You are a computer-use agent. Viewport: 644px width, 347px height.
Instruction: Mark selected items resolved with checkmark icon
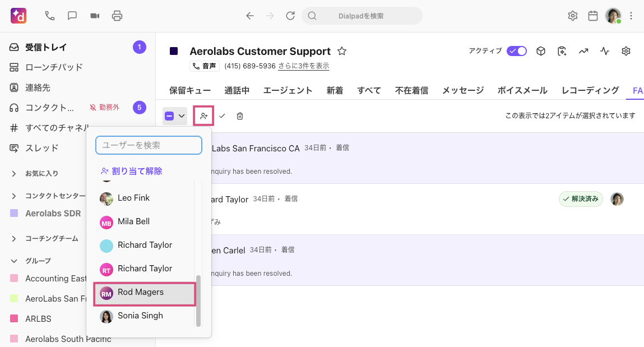(222, 116)
